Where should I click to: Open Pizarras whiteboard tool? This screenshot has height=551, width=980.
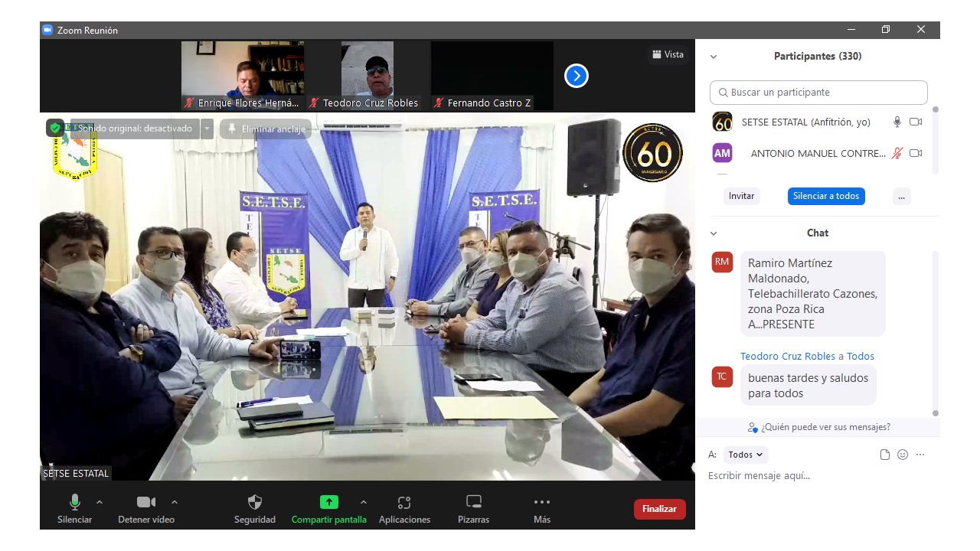pyautogui.click(x=473, y=509)
